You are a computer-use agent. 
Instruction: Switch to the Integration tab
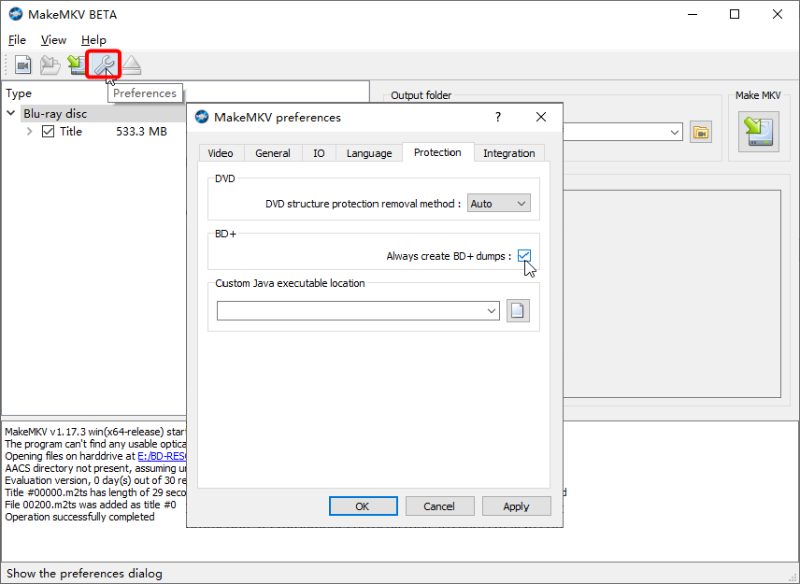[509, 153]
